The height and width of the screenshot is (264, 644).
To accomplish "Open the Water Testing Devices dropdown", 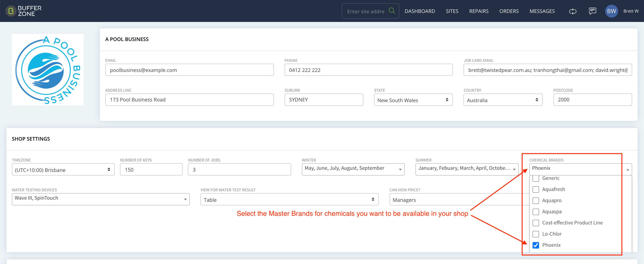I will pyautogui.click(x=100, y=199).
